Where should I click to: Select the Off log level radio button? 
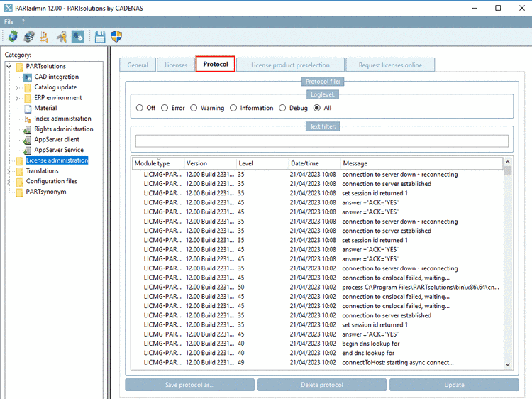[x=140, y=108]
